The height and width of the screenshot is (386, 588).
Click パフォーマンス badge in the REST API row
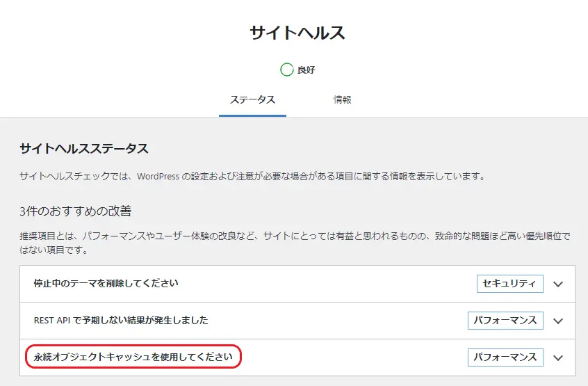(505, 320)
